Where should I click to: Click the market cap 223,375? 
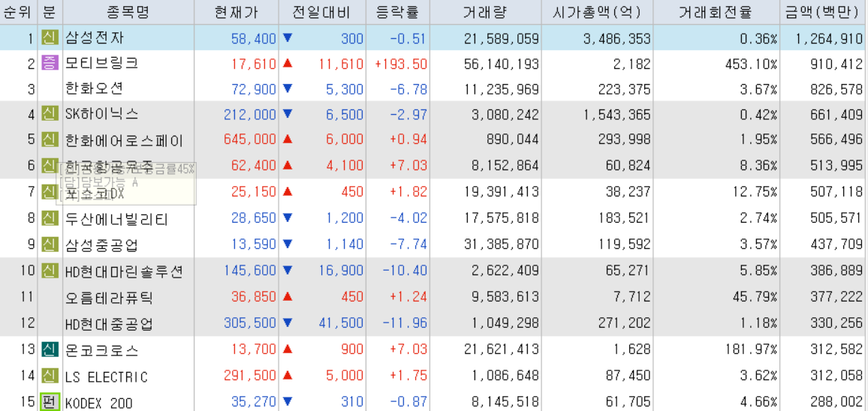625,89
